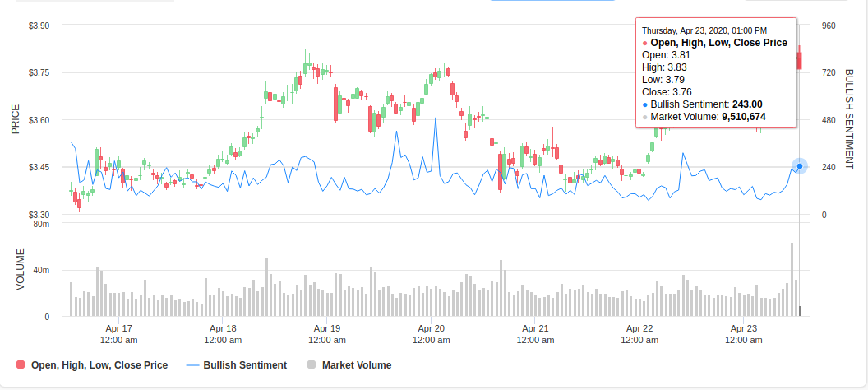Viewport: 868px width, 390px height.
Task: Click the 80m volume axis label
Action: click(41, 224)
